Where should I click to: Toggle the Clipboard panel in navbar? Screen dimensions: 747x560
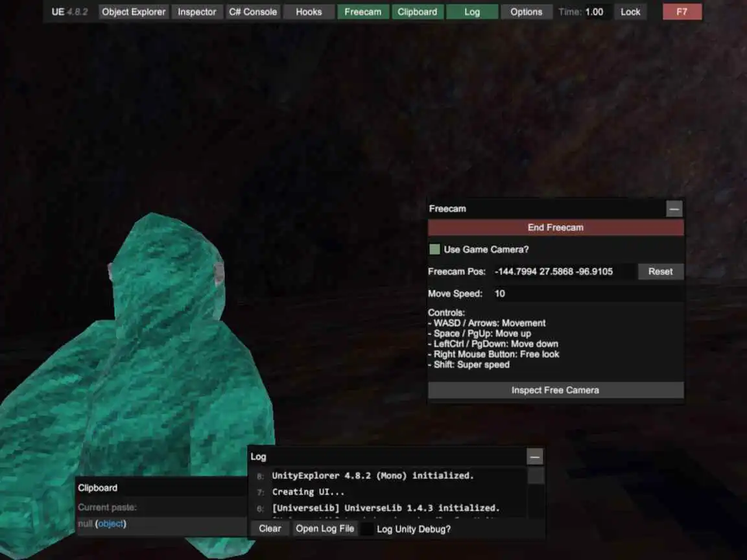click(418, 12)
